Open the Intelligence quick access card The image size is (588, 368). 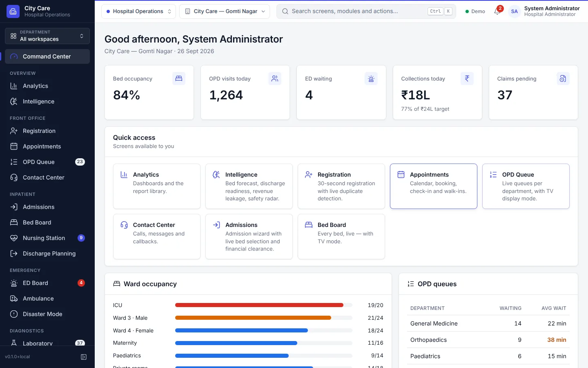[x=249, y=186]
